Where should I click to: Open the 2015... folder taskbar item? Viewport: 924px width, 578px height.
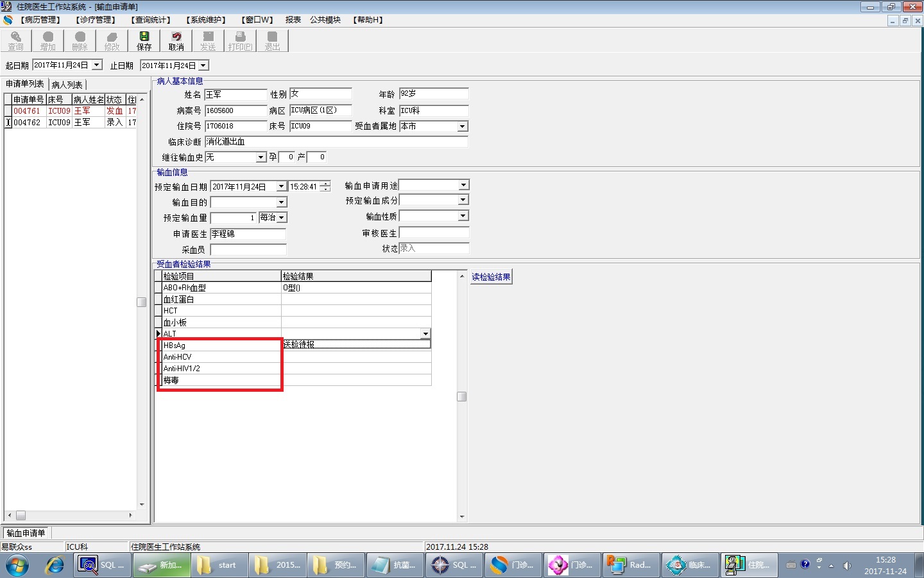pos(279,565)
